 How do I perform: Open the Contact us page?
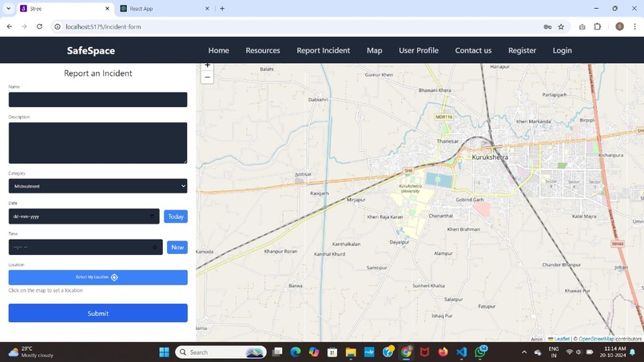pyautogui.click(x=473, y=50)
